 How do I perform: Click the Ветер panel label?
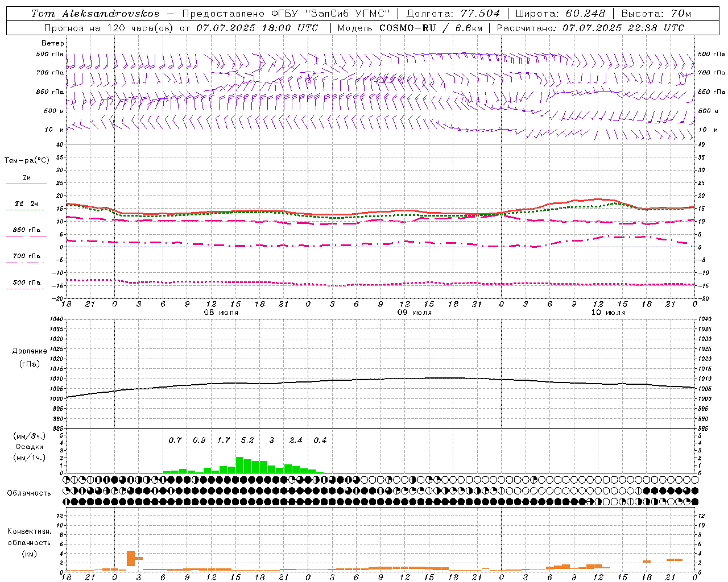(53, 43)
